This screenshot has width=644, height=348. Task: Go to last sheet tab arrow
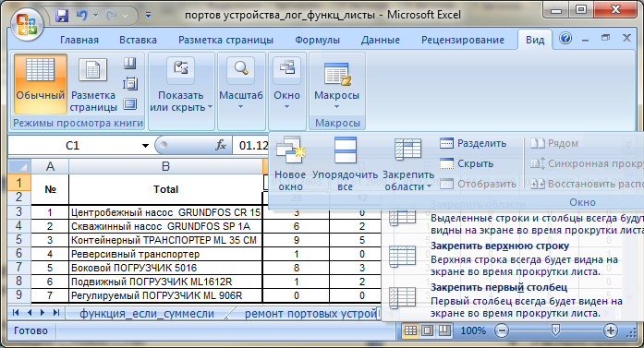click(56, 313)
